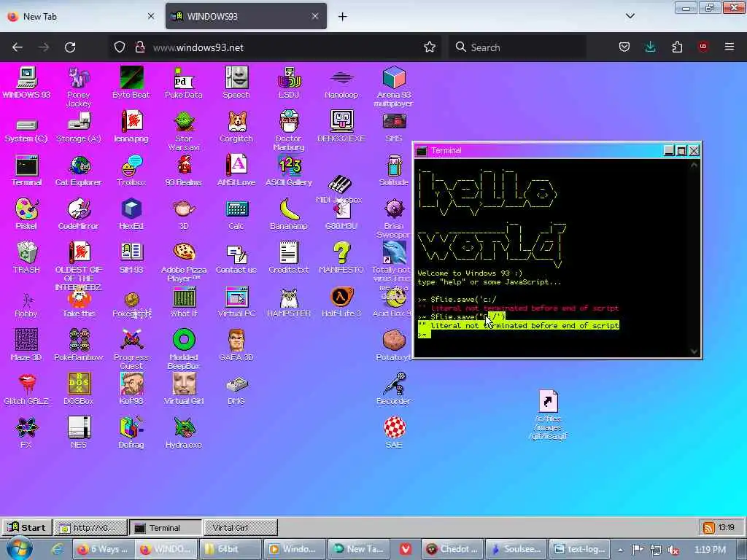
Task: Launch the SIM 93 icon
Action: [131, 257]
